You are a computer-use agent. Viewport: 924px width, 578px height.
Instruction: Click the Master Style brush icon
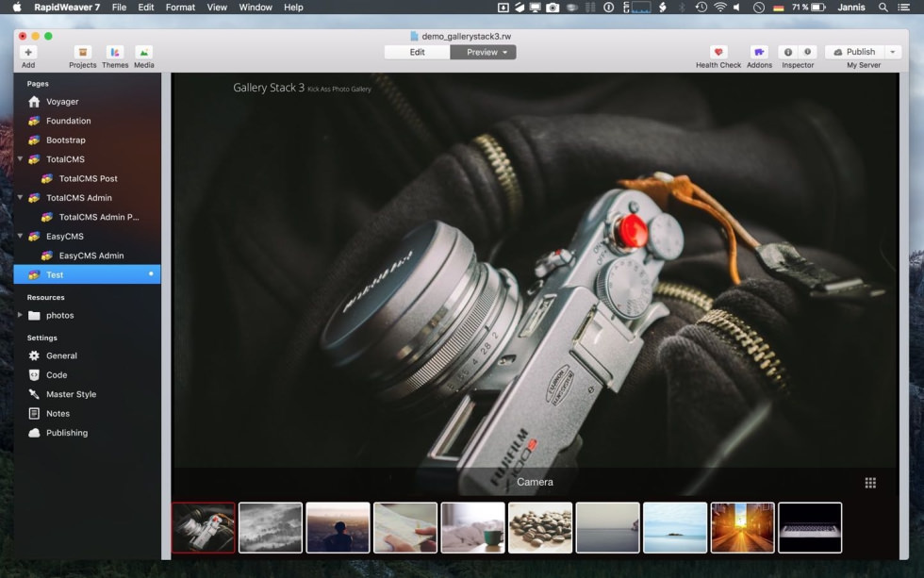coord(34,394)
